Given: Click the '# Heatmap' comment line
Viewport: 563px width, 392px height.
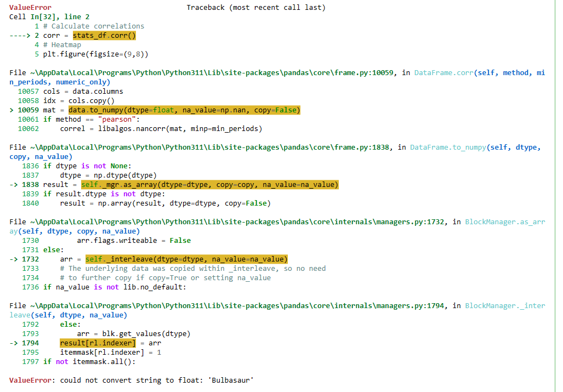Looking at the screenshot, I should point(62,45).
